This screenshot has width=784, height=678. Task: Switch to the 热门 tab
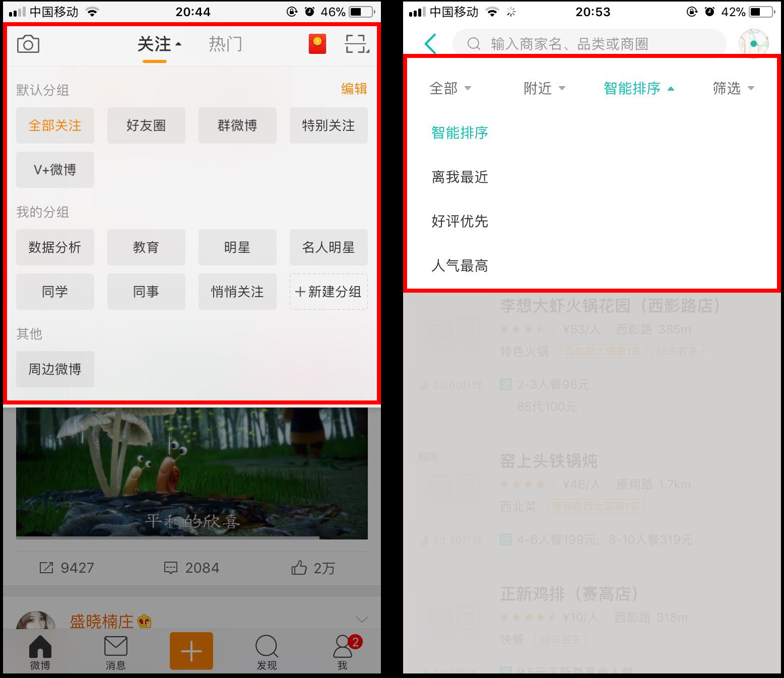(225, 44)
